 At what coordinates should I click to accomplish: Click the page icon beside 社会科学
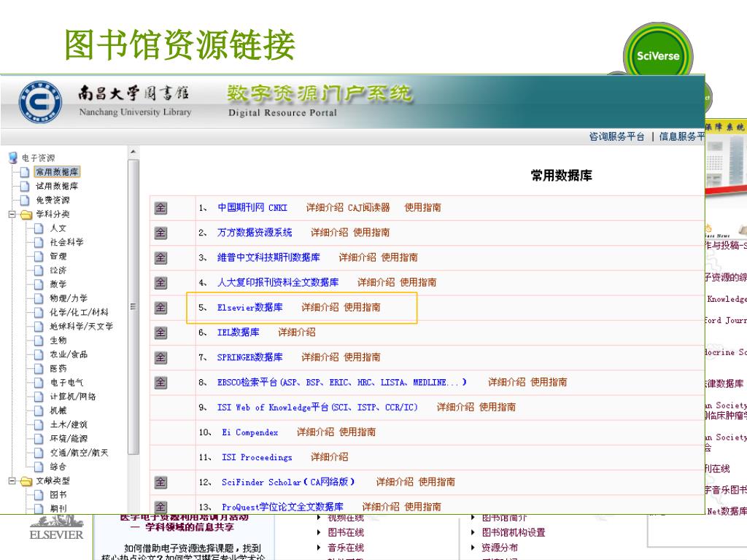(x=39, y=242)
